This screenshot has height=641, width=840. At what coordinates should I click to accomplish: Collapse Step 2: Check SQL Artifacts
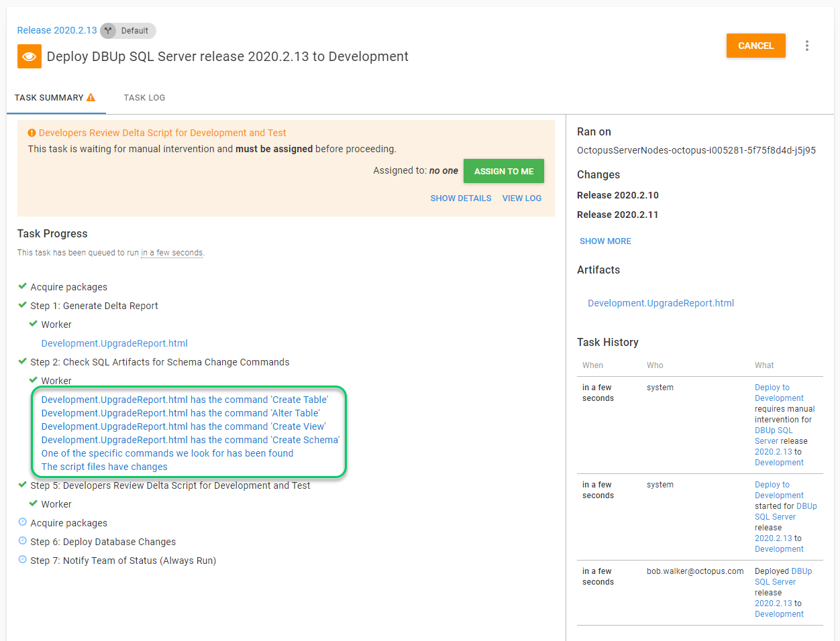tap(160, 362)
